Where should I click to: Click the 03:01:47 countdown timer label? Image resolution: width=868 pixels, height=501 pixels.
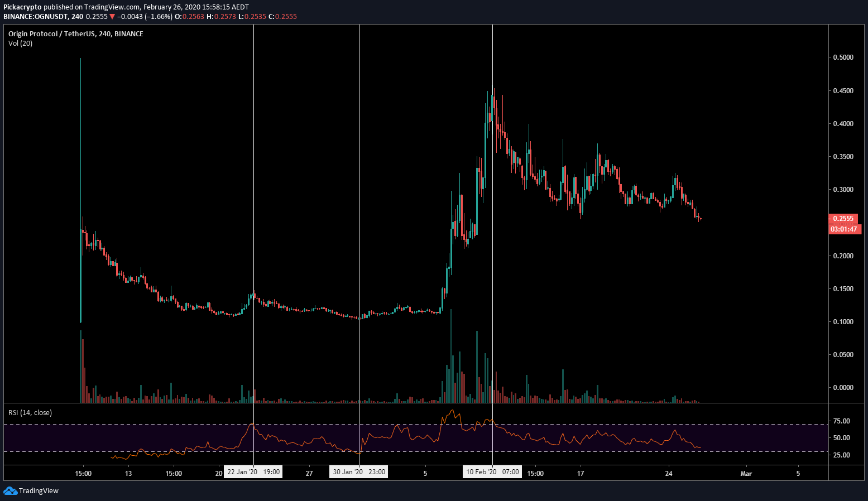844,229
